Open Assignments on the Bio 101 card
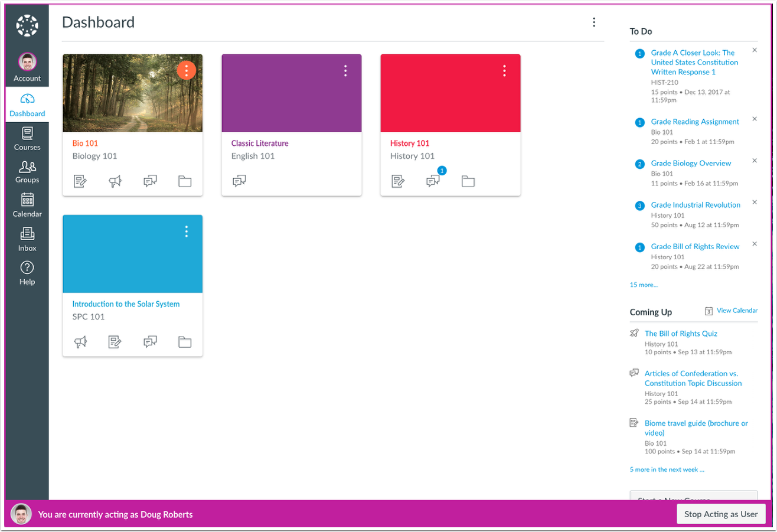Image resolution: width=777 pixels, height=532 pixels. tap(80, 181)
